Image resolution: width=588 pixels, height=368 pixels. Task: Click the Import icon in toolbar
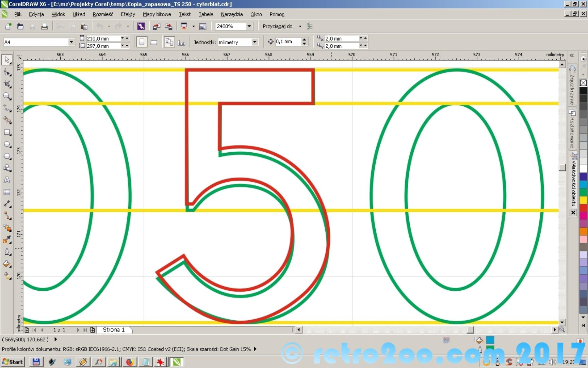click(157, 27)
